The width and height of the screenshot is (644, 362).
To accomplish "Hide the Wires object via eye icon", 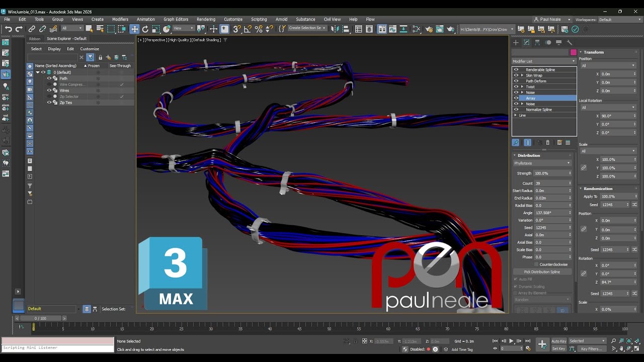I will click(49, 90).
